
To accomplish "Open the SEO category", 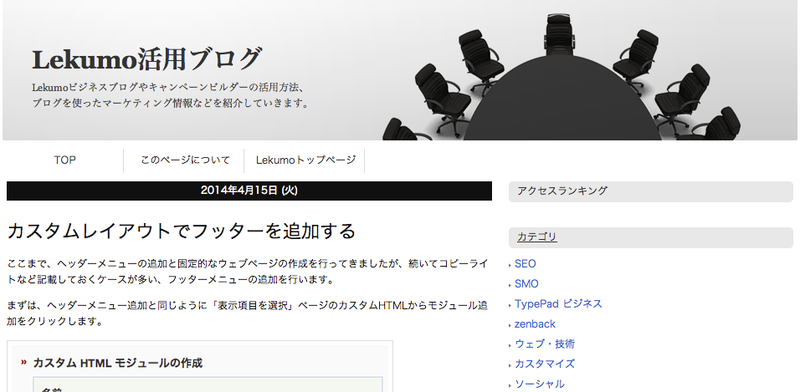I will pyautogui.click(x=525, y=264).
